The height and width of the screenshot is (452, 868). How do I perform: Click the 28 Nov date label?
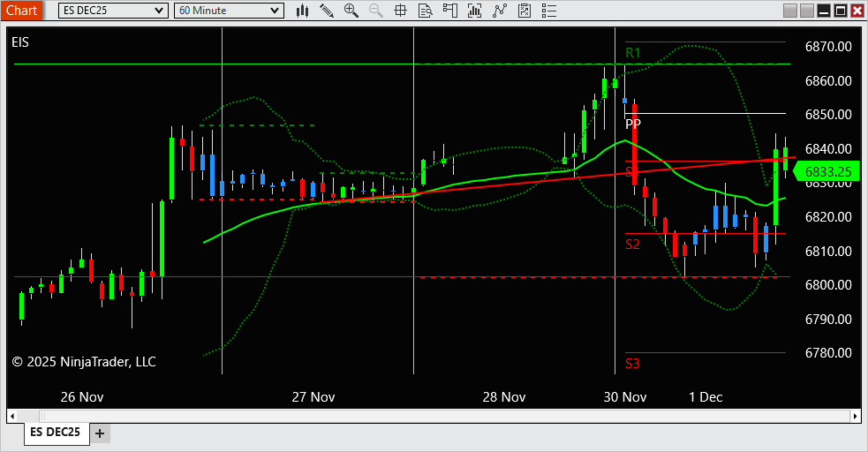coord(504,397)
